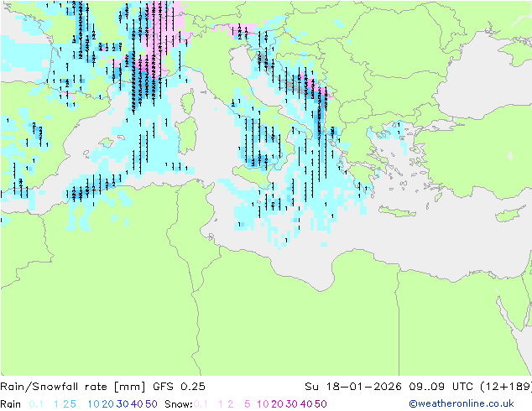This screenshot has height=411, width=532.
Task: Click the "Su 18-01-2026 09..09 UTC" timestamp
Action: click(x=390, y=387)
